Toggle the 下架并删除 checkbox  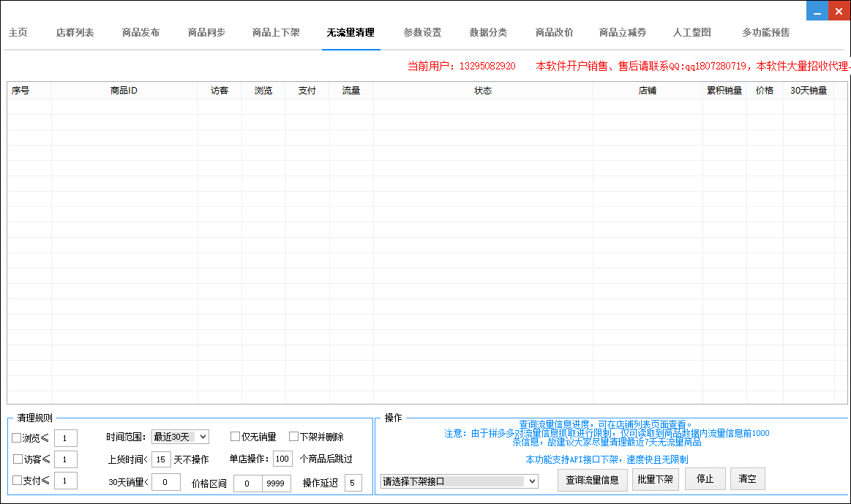click(293, 437)
